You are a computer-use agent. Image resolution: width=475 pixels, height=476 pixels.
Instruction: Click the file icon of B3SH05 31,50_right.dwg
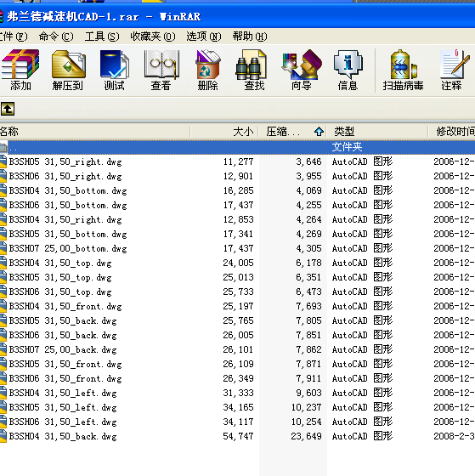coord(3,161)
